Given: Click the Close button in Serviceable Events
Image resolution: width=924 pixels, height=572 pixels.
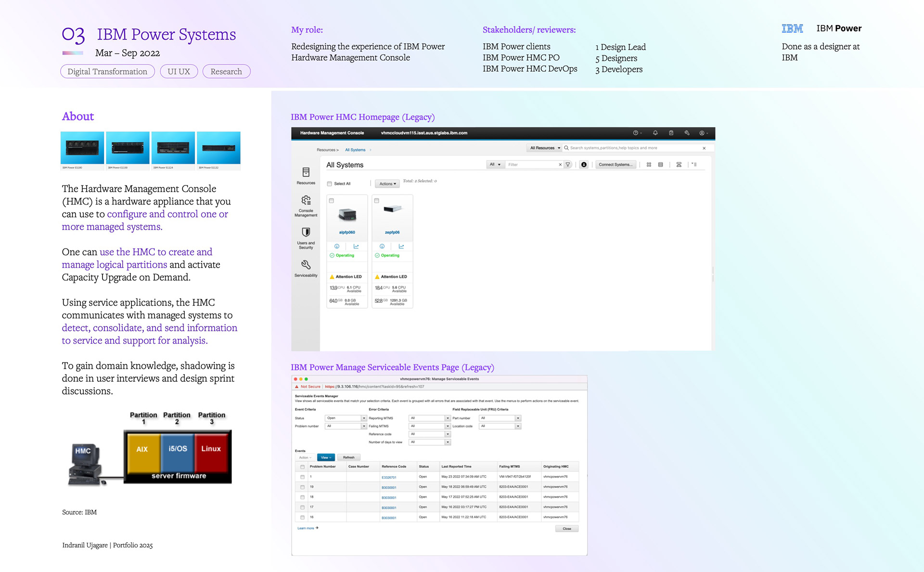Looking at the screenshot, I should tap(567, 529).
